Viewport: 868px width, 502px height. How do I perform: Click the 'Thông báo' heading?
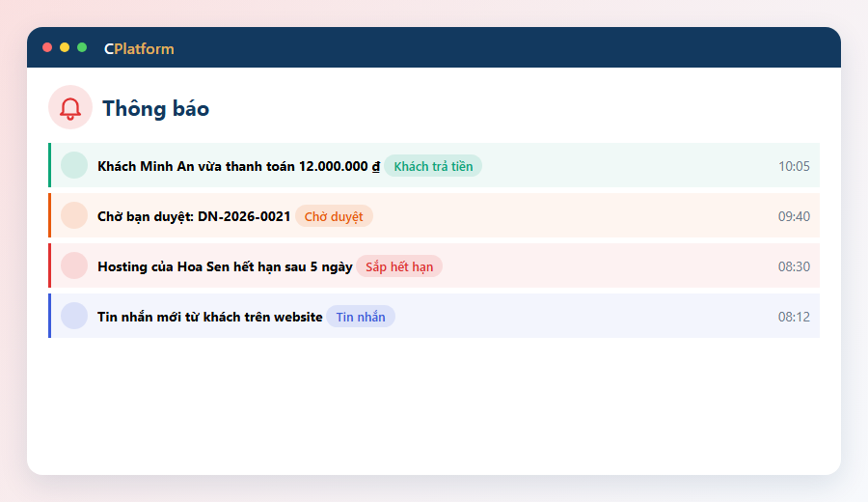(x=155, y=108)
